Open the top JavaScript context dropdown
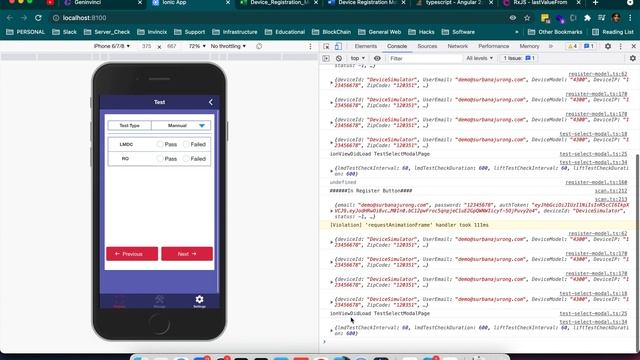The image size is (640, 360). point(358,58)
